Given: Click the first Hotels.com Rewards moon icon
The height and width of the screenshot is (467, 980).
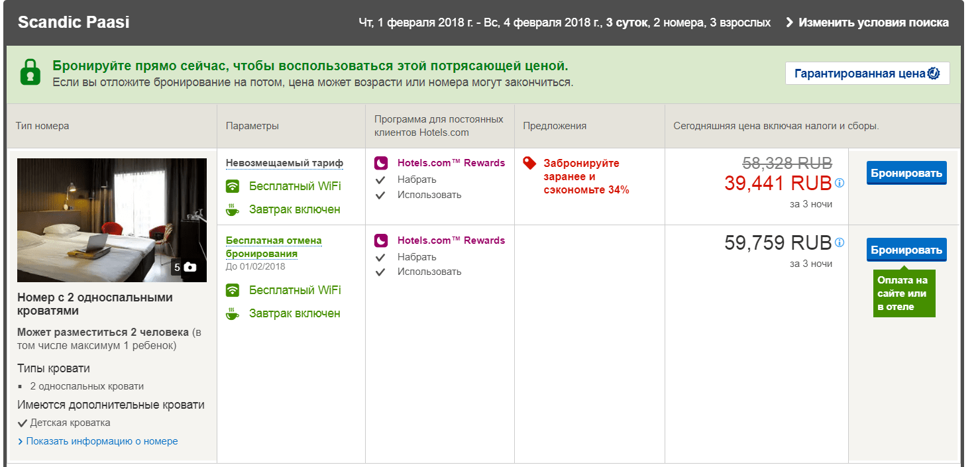Looking at the screenshot, I should [381, 163].
